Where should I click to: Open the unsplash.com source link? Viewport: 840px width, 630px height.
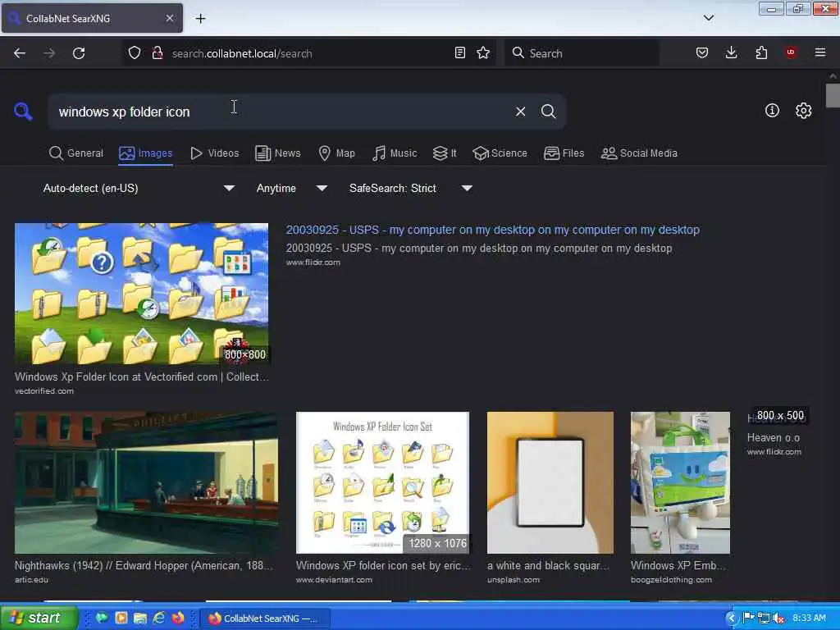coord(514,580)
